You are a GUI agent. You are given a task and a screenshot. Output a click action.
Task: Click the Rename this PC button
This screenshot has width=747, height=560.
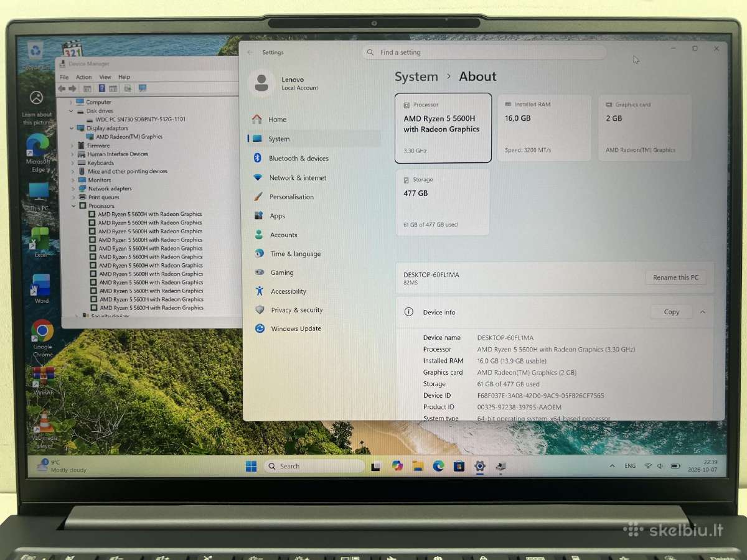tap(676, 278)
